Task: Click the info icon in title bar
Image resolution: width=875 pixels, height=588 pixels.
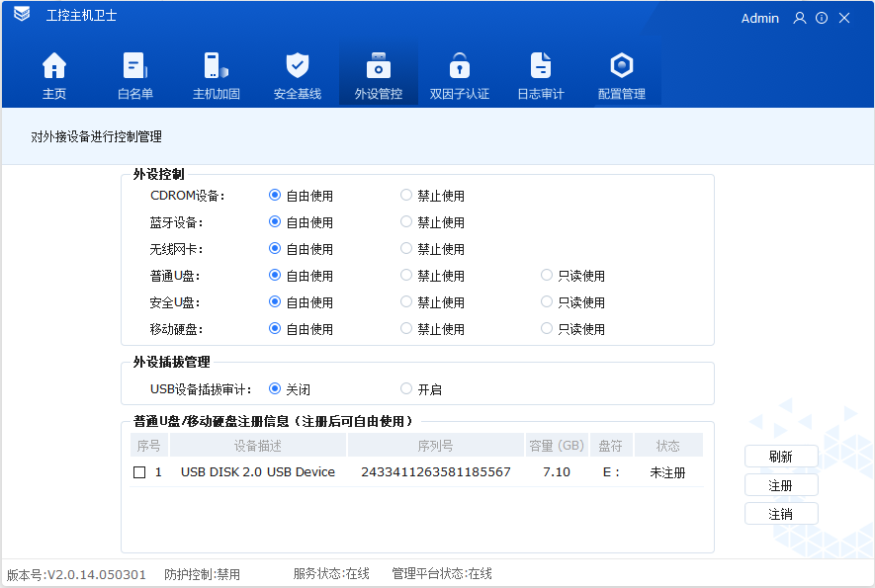Action: pos(821,18)
